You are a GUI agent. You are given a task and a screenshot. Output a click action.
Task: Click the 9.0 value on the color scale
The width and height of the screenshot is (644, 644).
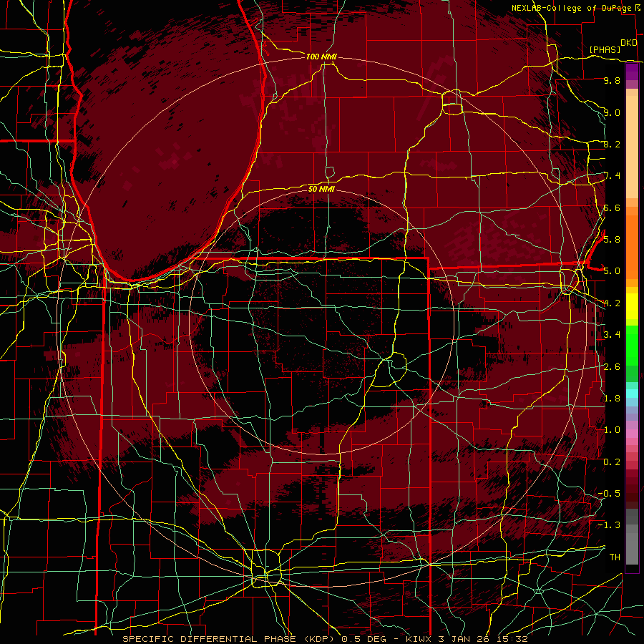click(612, 113)
